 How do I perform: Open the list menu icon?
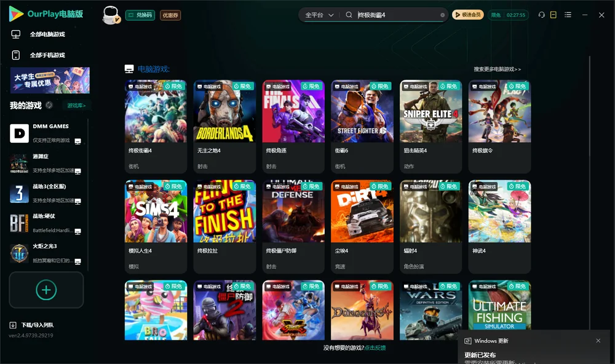568,15
